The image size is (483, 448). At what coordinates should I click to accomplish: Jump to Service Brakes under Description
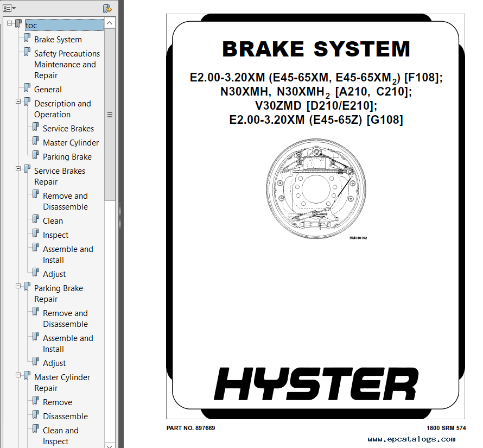click(68, 129)
